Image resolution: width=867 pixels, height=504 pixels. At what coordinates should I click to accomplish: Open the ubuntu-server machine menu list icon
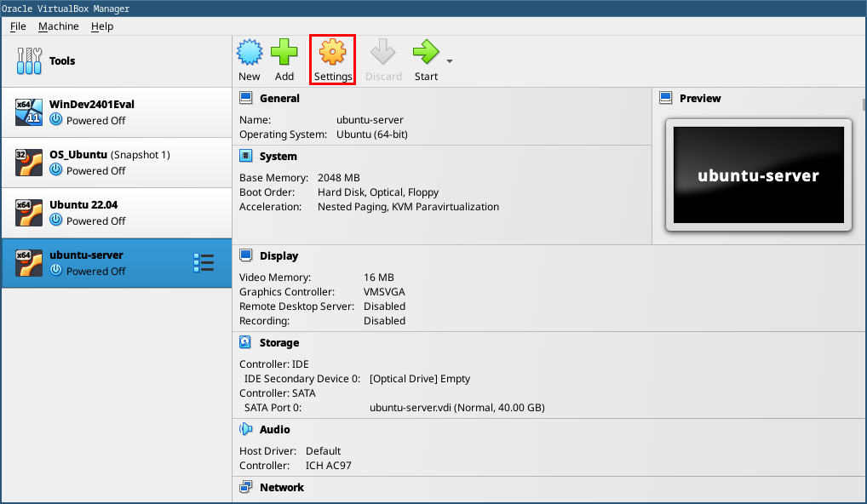click(204, 263)
